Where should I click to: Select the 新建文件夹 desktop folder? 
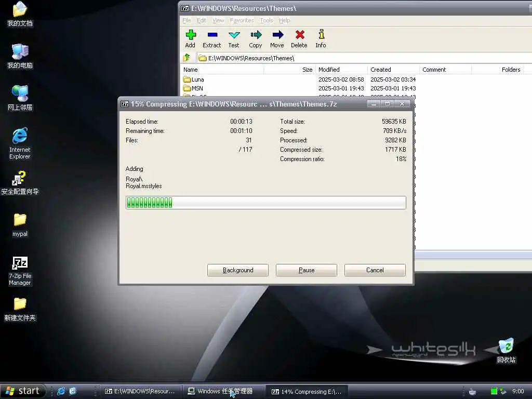point(20,309)
